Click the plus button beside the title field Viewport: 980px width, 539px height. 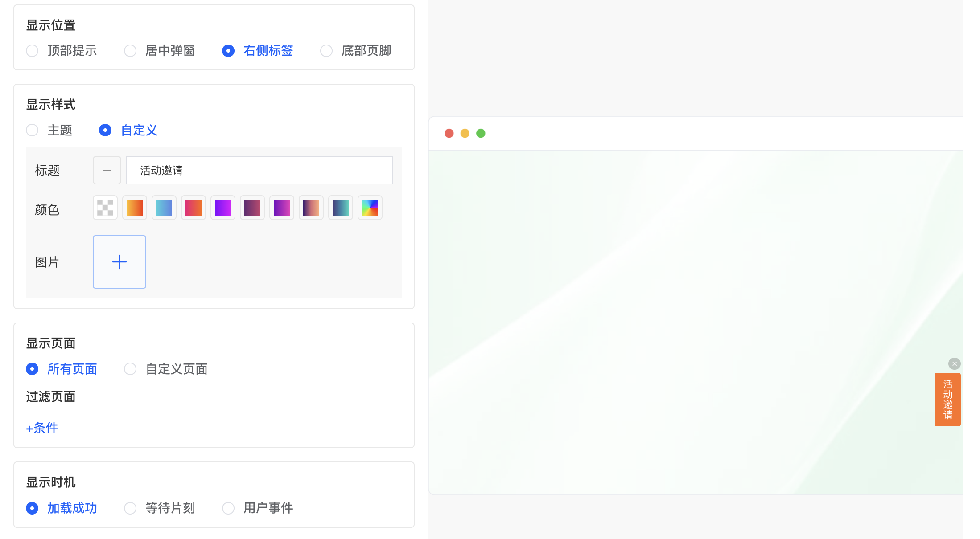(107, 170)
